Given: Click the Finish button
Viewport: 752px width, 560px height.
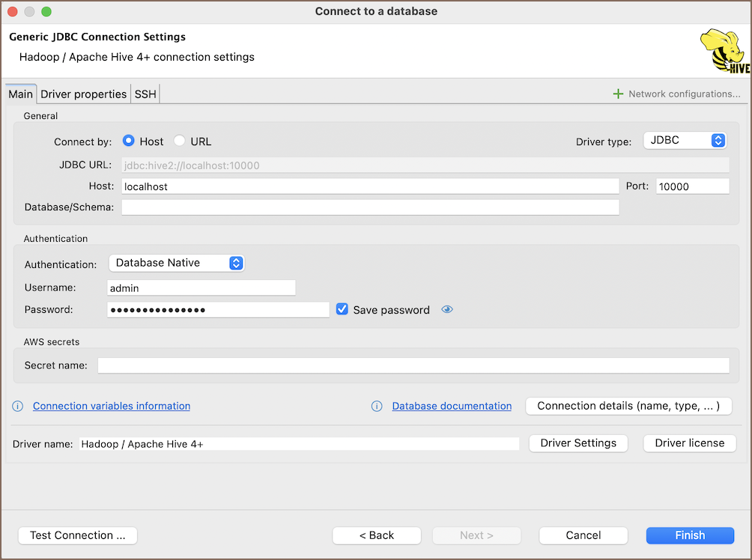Looking at the screenshot, I should 690,535.
